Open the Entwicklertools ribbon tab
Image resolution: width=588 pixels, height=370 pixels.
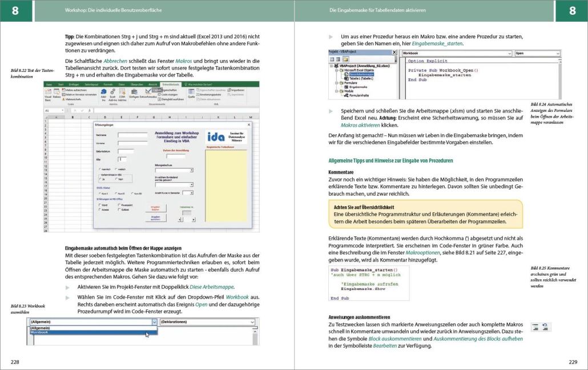click(170, 84)
